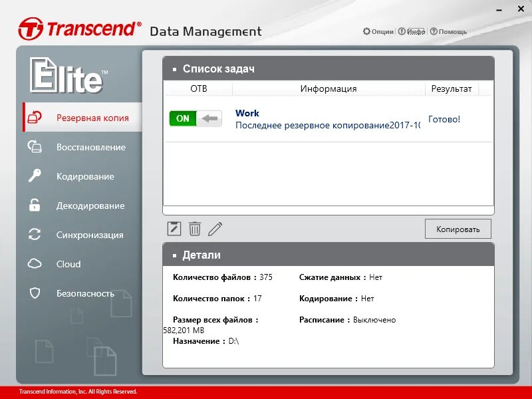Delete task with the trash bin icon
Screen dimensions: 532x399
[195, 229]
